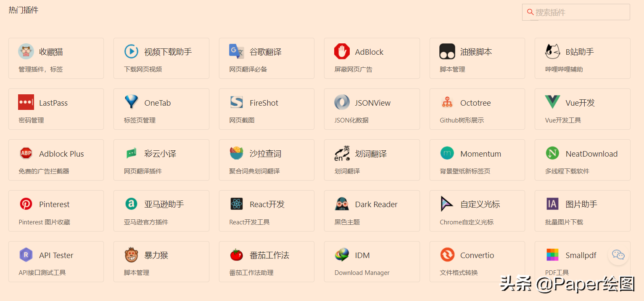The image size is (644, 301).
Task: Click the 网页翻译必备 description text
Action: [x=248, y=69]
